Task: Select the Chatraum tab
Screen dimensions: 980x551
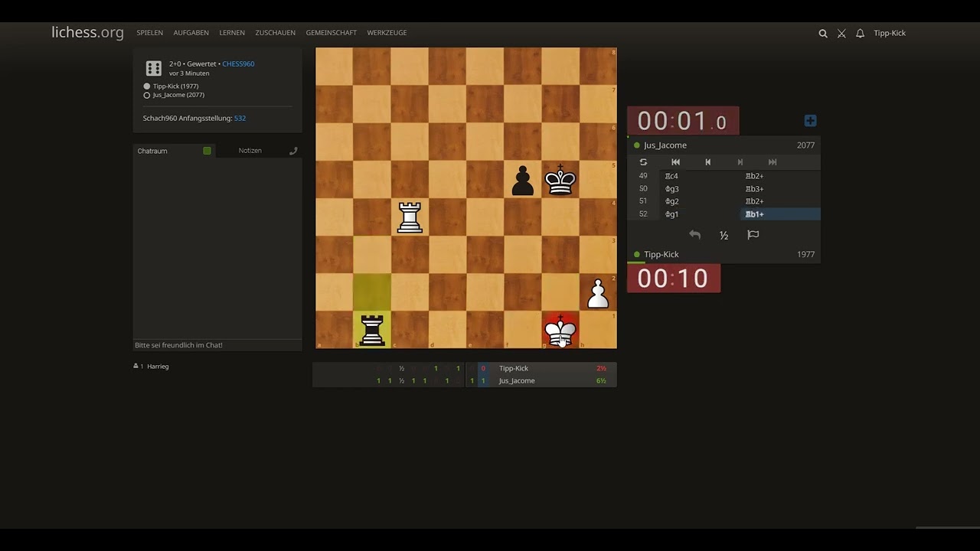Action: 175,151
